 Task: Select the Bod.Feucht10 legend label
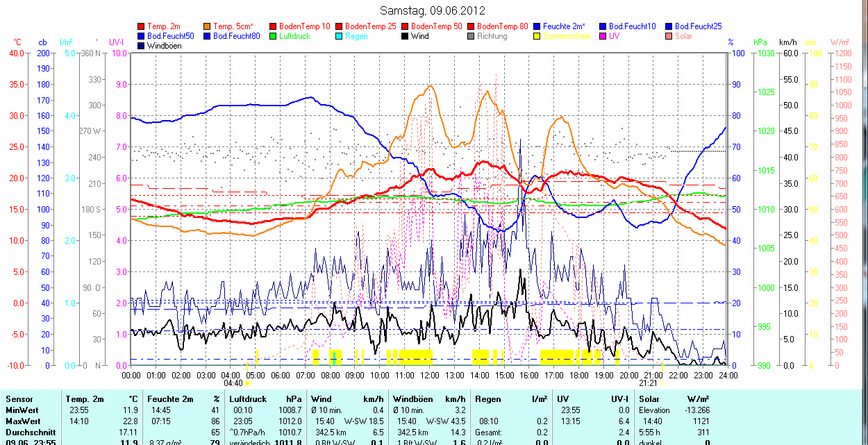pyautogui.click(x=633, y=26)
